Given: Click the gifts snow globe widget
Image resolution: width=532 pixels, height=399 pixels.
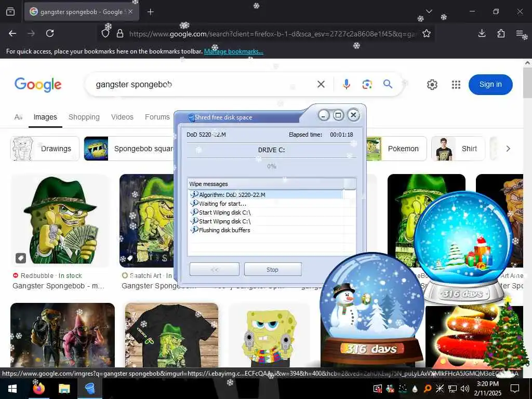Looking at the screenshot, I should [x=463, y=248].
